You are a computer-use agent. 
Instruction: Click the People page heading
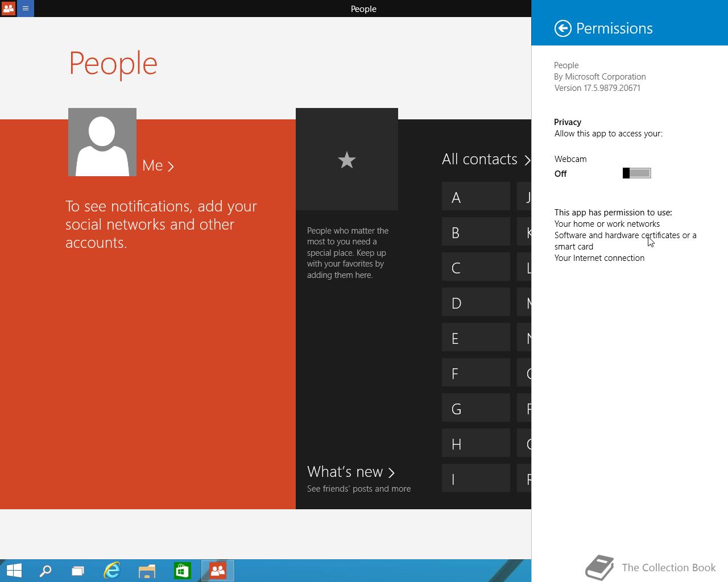pos(113,63)
